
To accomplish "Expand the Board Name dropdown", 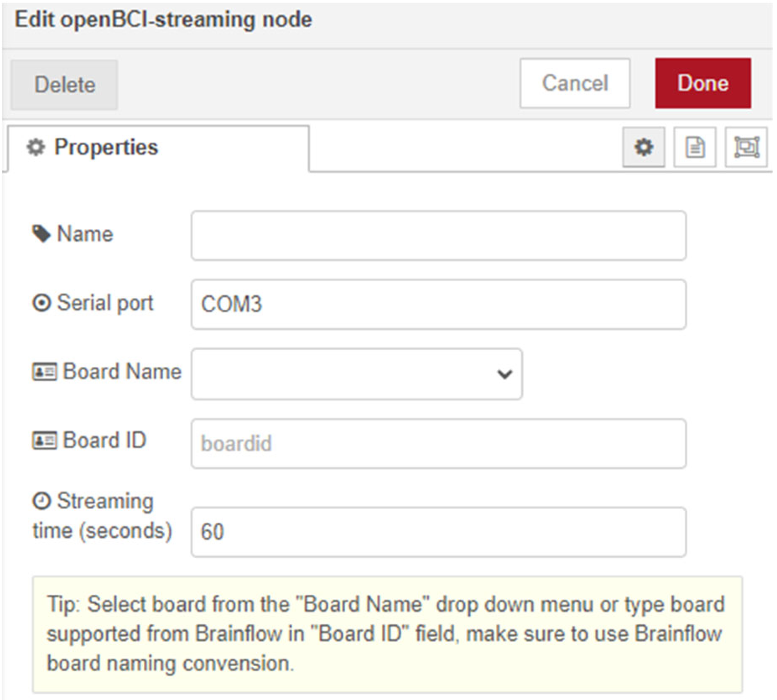I will 356,374.
